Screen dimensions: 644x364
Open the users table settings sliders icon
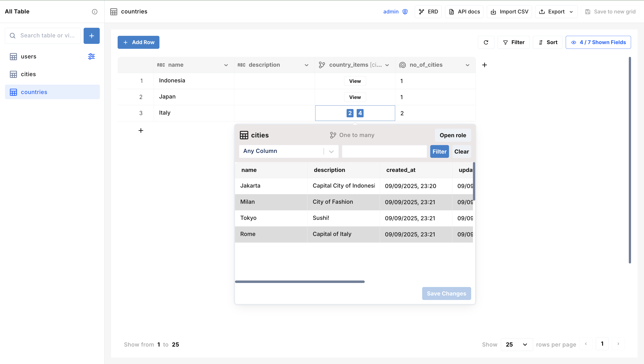[91, 56]
